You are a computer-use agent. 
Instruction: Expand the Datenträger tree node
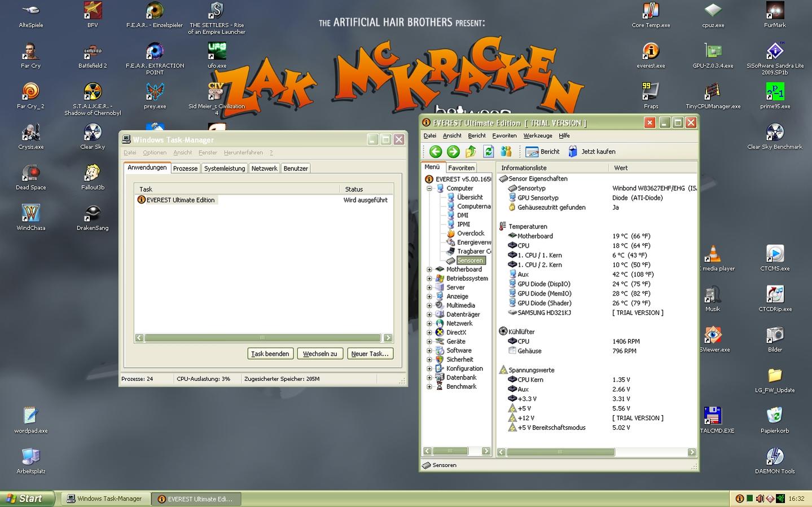[x=429, y=315]
